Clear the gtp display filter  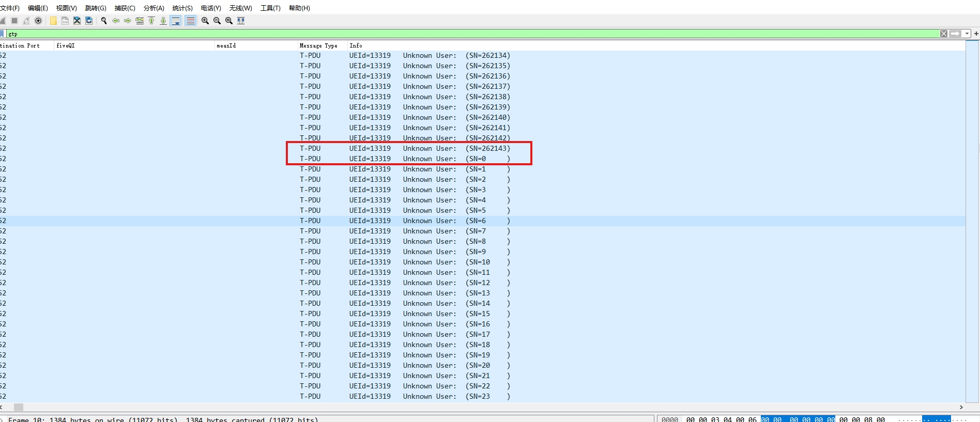pos(944,34)
